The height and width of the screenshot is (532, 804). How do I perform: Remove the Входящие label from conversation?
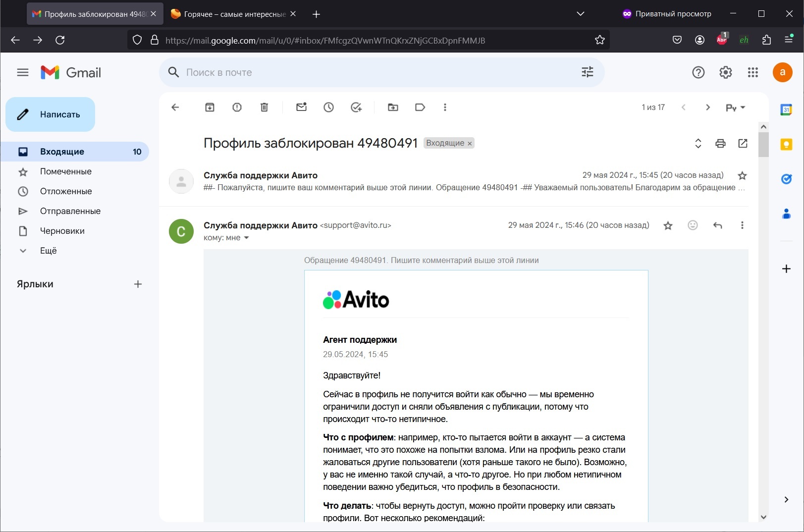(x=470, y=144)
